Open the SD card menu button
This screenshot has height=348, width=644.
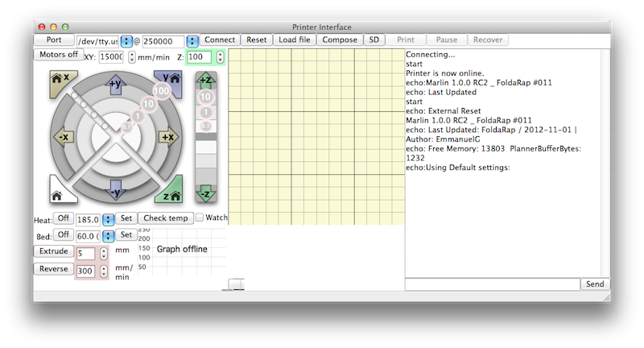tap(374, 39)
